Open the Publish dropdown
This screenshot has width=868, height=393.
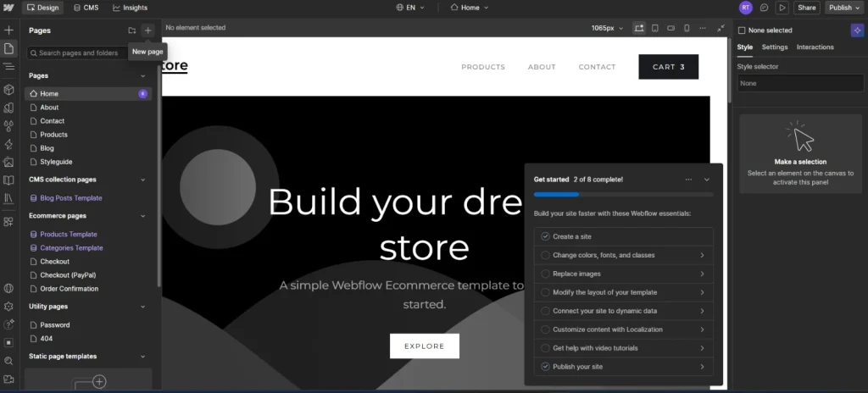click(x=843, y=8)
